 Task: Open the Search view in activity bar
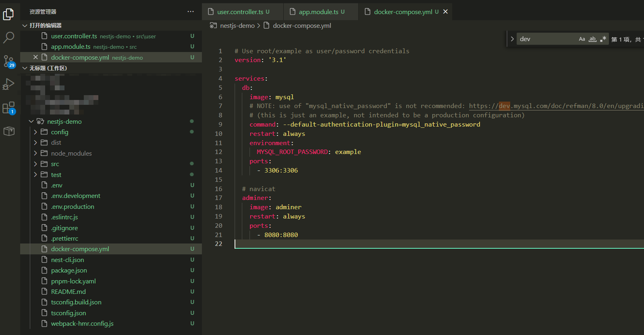click(8, 37)
